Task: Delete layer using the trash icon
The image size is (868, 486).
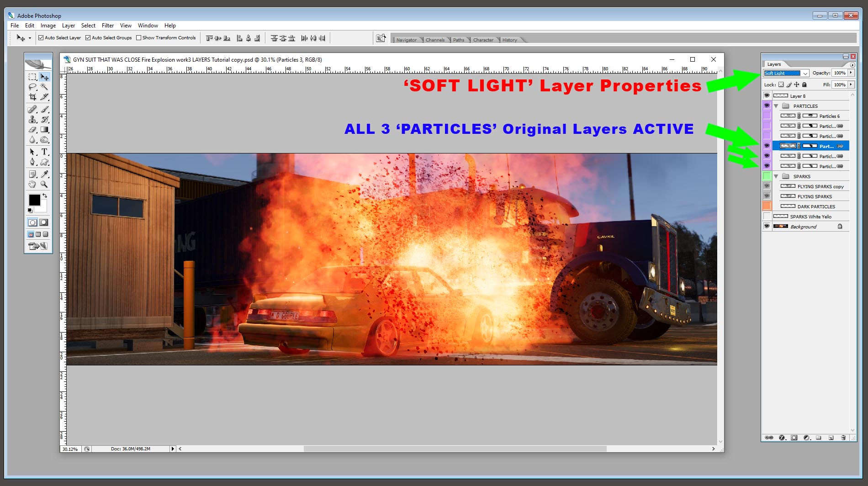Action: click(x=843, y=438)
